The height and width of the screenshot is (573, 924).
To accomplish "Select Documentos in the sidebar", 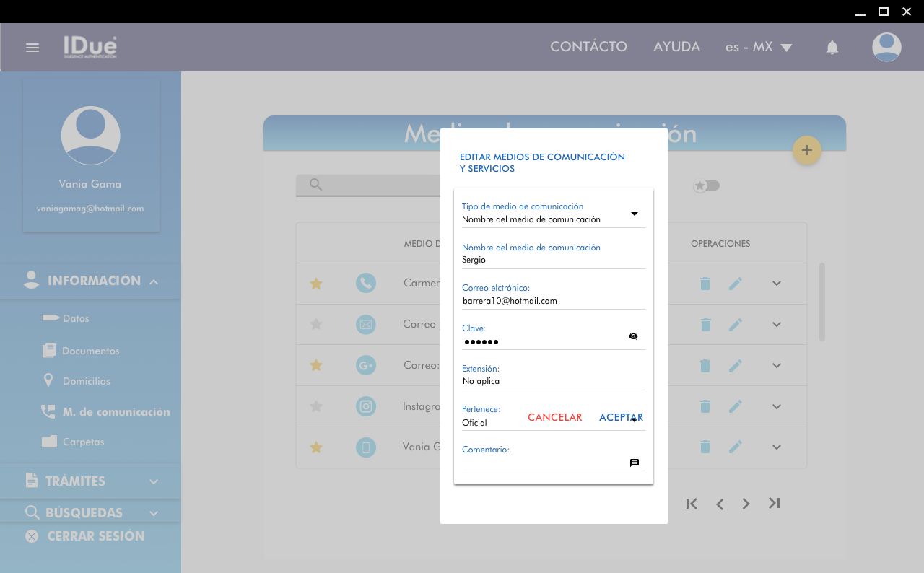I will [90, 351].
